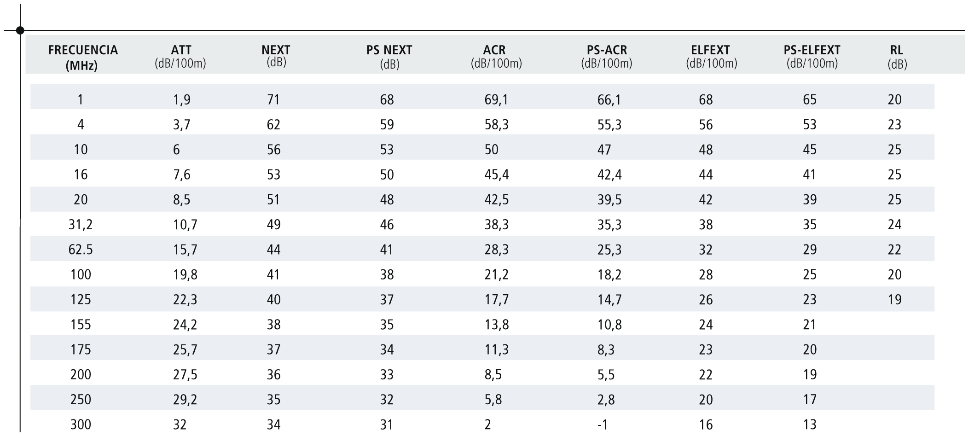Viewport: 980px width, 436px height.
Task: Select the PS NEXT column header
Action: (x=389, y=56)
